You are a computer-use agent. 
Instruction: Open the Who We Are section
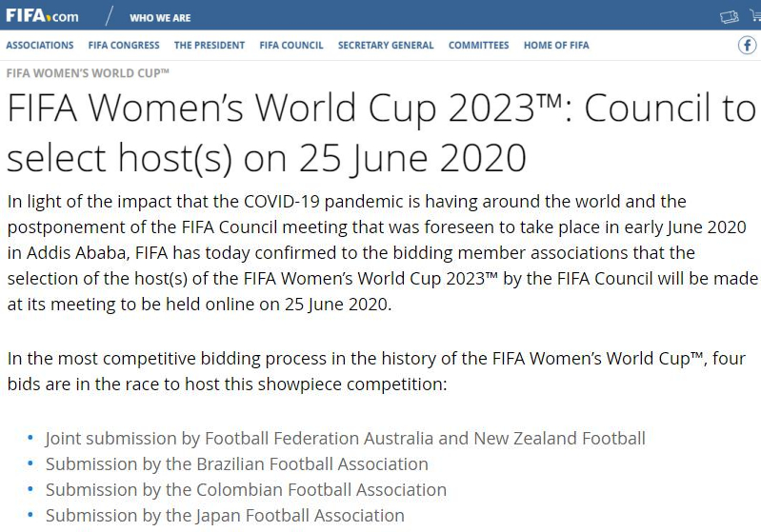point(160,18)
